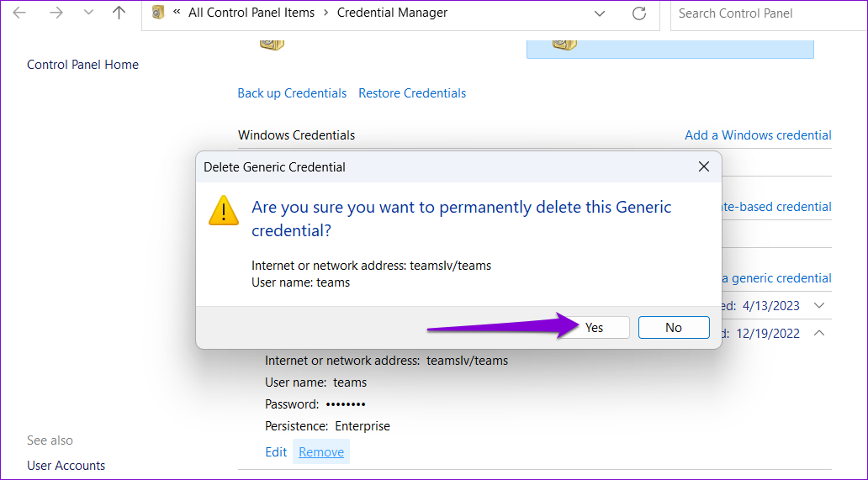Click the Forward navigation arrow
Image resolution: width=868 pixels, height=480 pixels.
[56, 13]
